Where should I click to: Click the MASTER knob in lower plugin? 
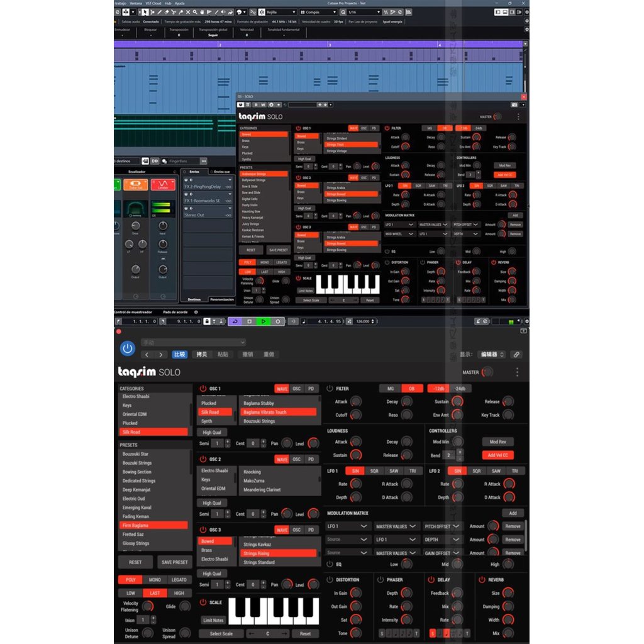coord(487,372)
